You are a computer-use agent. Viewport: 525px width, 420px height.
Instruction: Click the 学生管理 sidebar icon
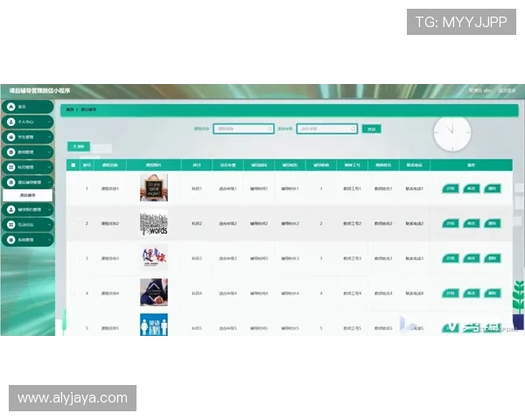click(x=11, y=136)
